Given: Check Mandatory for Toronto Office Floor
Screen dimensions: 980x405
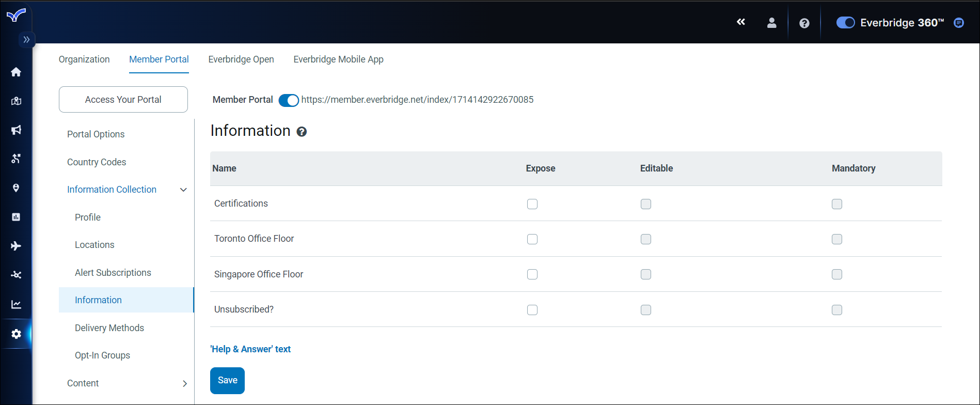Looking at the screenshot, I should (837, 239).
